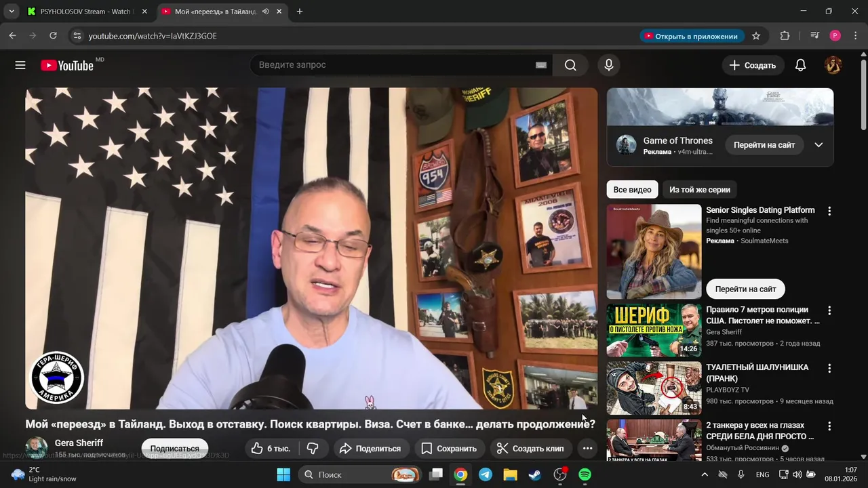
Task: Go to YouTube home via the logo
Action: click(67, 65)
